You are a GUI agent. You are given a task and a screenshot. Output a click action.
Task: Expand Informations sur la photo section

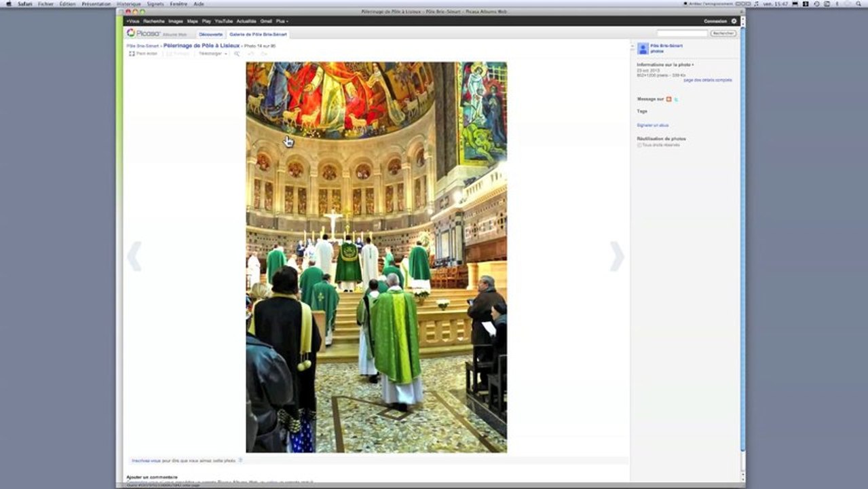[x=665, y=65]
